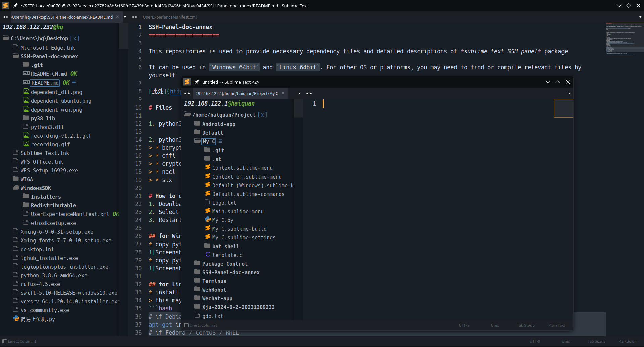Expand .st folder under My C
The image size is (644, 347).
(x=207, y=158)
